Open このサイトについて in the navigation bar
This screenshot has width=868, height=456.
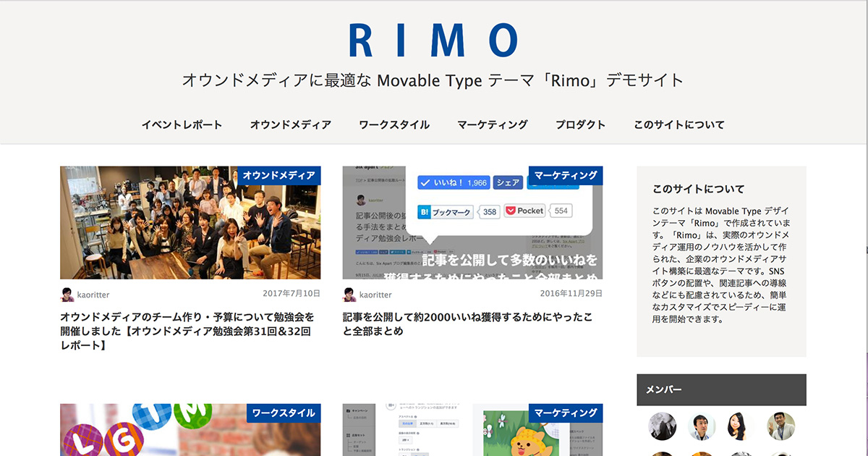click(679, 124)
